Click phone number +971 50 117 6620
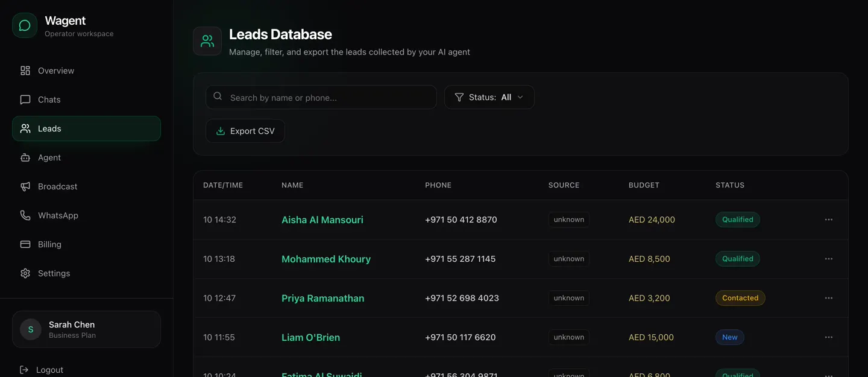The height and width of the screenshot is (377, 868). point(460,337)
